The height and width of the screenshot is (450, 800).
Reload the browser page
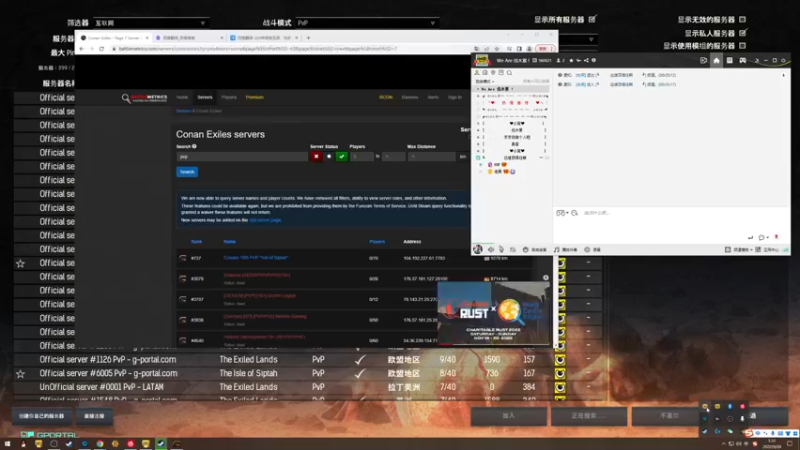[102, 48]
